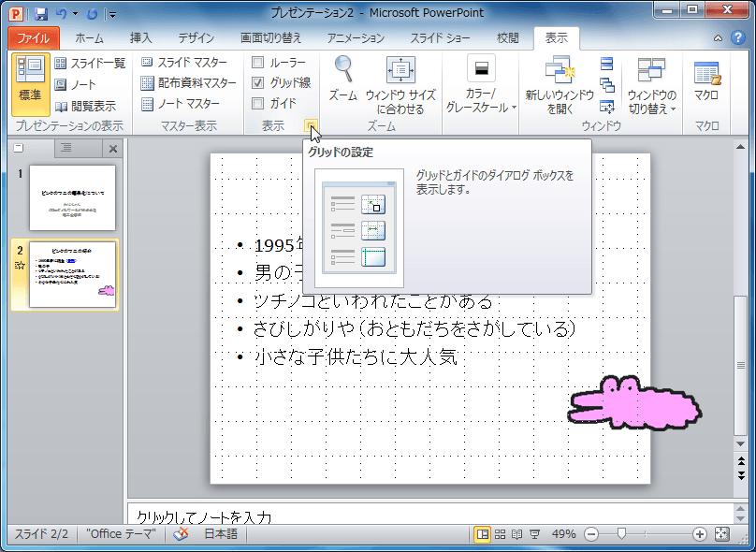Click the zoom out minus button
The image size is (756, 552).
coord(591,534)
